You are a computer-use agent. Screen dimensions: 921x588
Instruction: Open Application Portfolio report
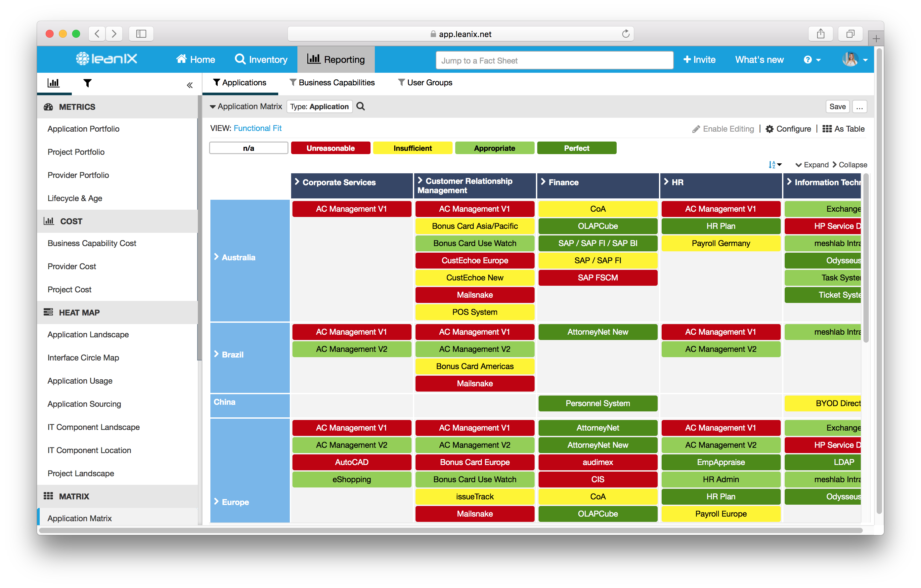83,129
